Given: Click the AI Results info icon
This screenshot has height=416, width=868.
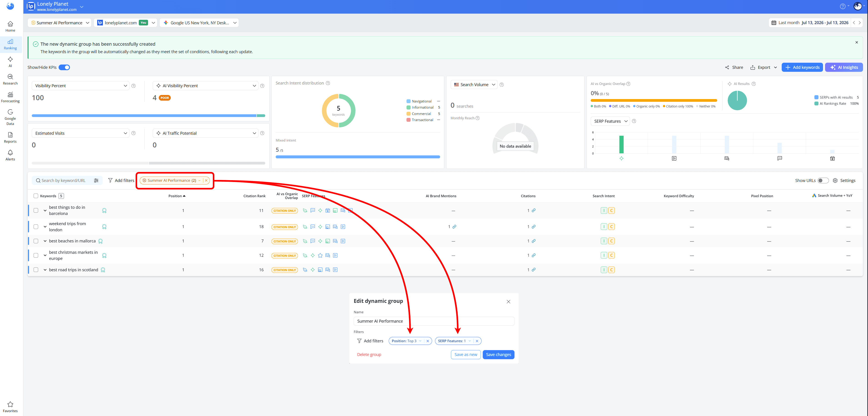Looking at the screenshot, I should (754, 84).
